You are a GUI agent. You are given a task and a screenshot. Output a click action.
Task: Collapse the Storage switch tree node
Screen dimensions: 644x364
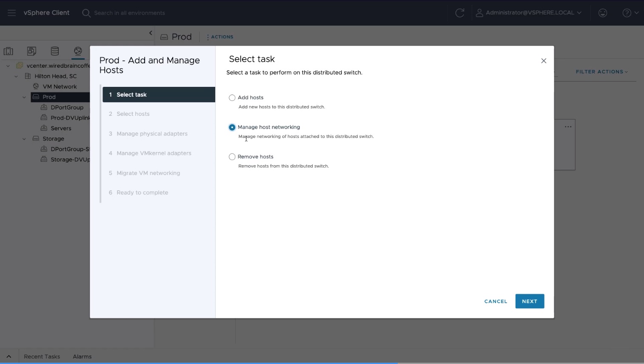(24, 139)
